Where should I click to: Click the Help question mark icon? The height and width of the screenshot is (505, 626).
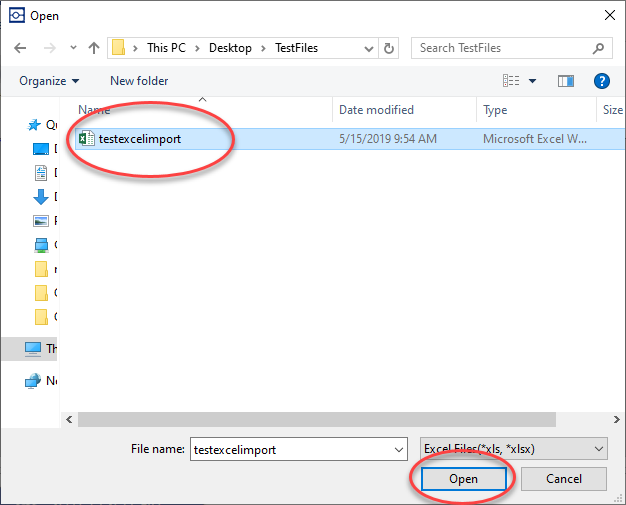pyautogui.click(x=601, y=81)
